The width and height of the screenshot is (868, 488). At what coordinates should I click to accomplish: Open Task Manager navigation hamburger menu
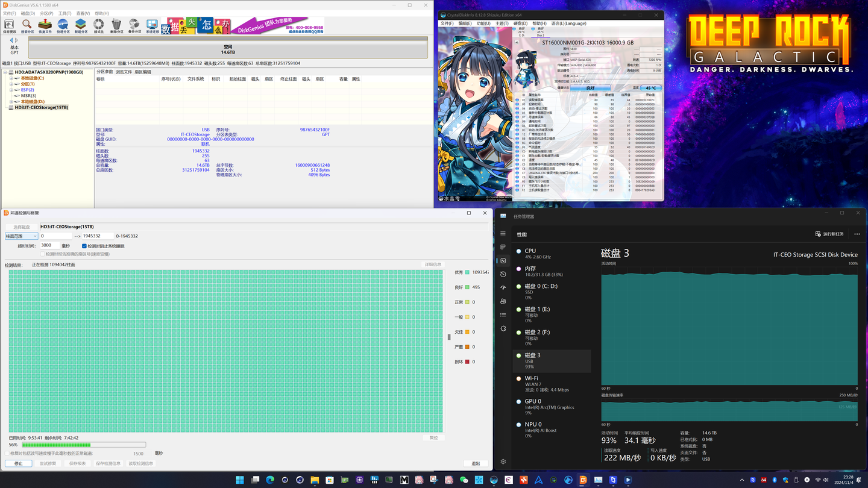click(x=503, y=234)
